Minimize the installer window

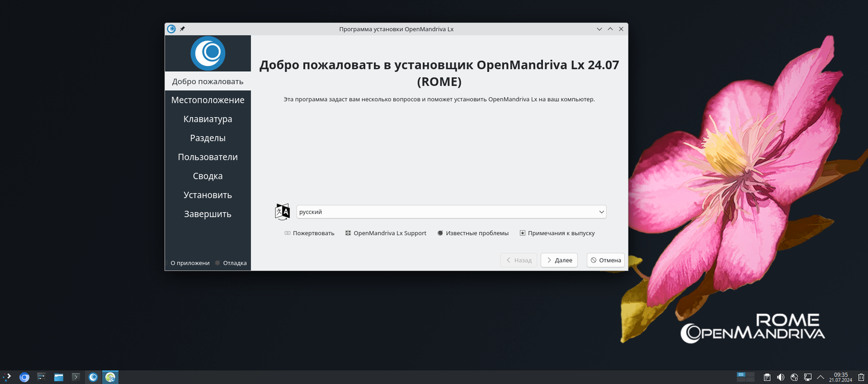click(x=599, y=28)
